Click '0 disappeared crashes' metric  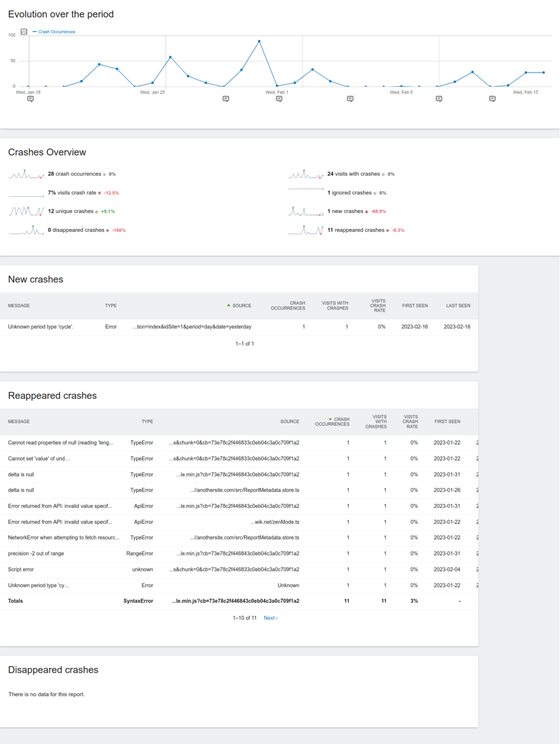(x=76, y=230)
